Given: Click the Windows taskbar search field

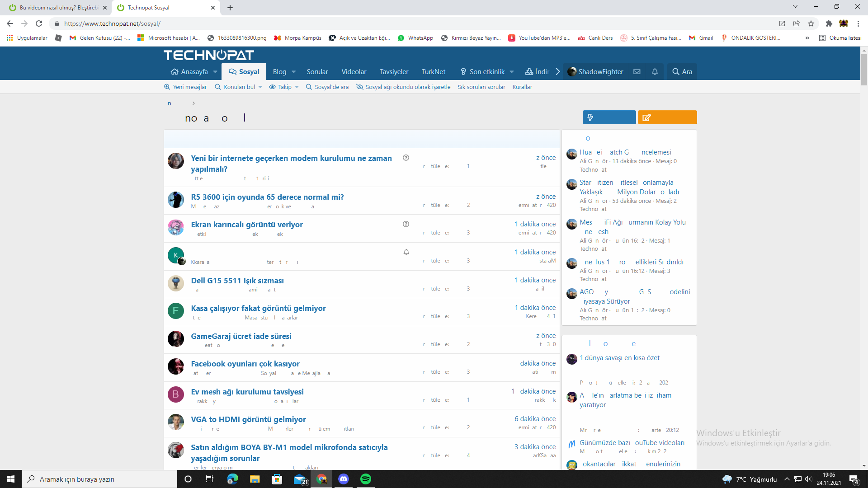Looking at the screenshot, I should point(99,479).
